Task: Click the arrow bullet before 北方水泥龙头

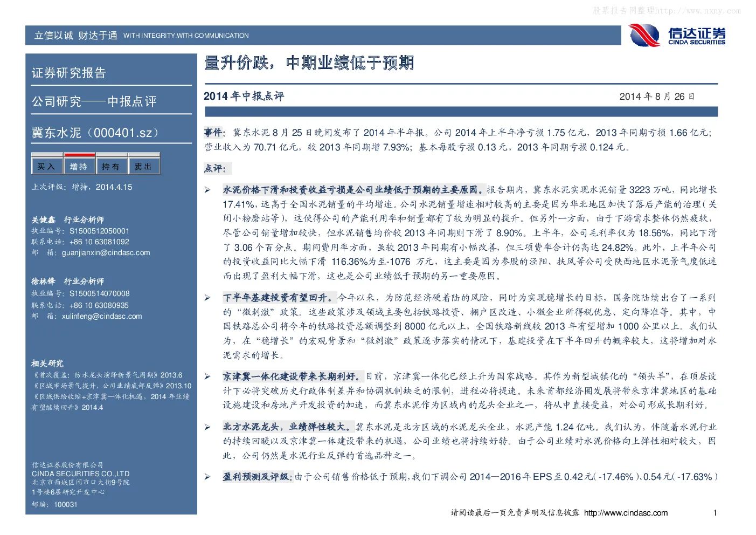Action: point(207,427)
